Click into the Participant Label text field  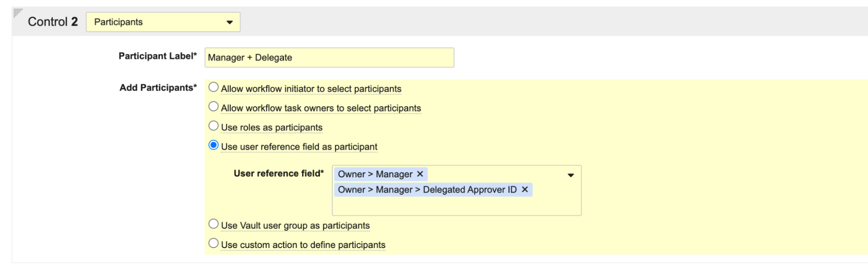point(329,58)
